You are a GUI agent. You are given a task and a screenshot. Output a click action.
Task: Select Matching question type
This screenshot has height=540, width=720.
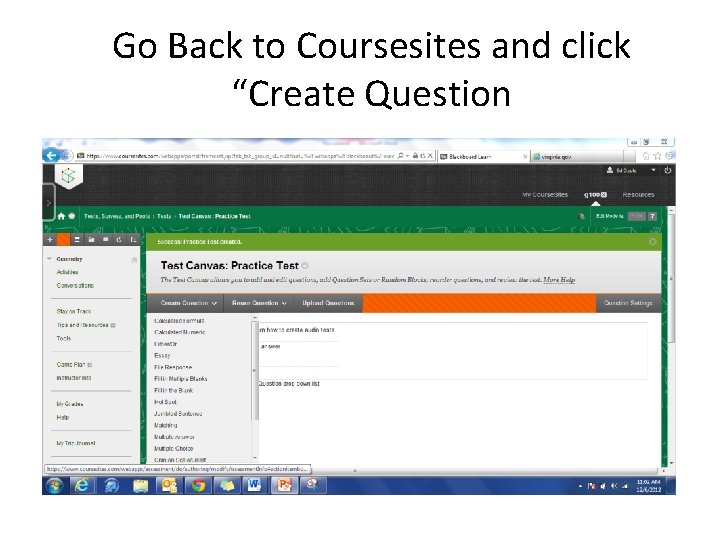[165, 425]
